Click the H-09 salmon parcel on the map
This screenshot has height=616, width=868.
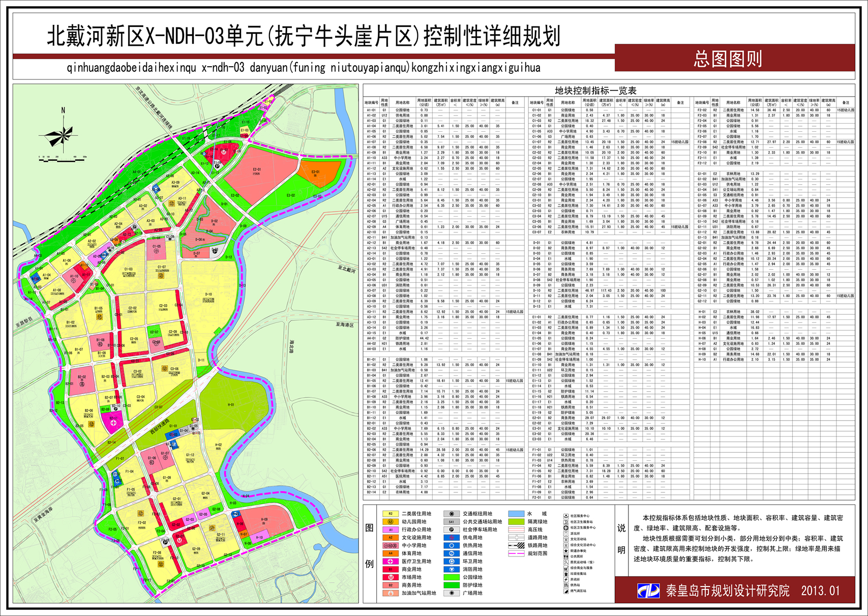click(x=264, y=520)
